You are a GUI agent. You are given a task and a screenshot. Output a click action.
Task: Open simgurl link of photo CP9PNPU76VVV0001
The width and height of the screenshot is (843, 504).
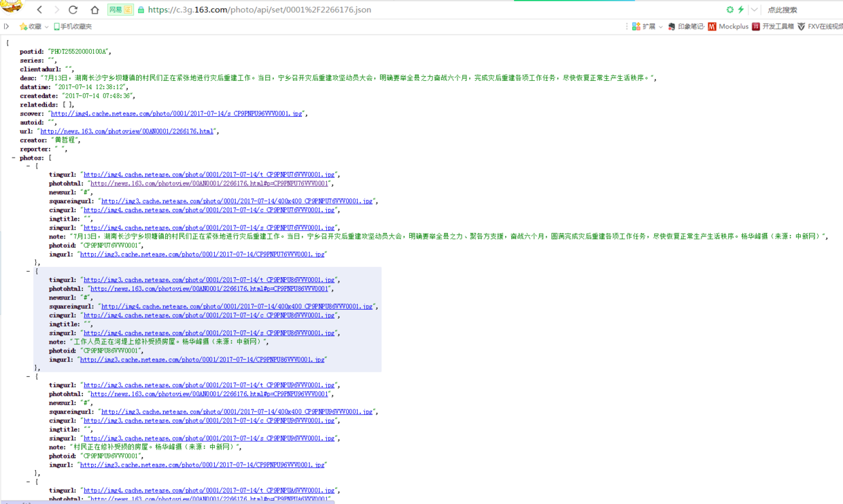click(209, 228)
